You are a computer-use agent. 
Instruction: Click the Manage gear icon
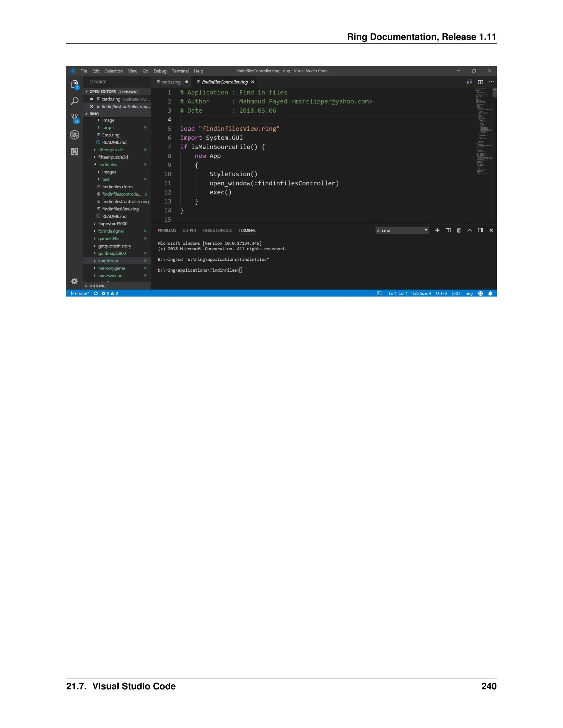click(74, 281)
